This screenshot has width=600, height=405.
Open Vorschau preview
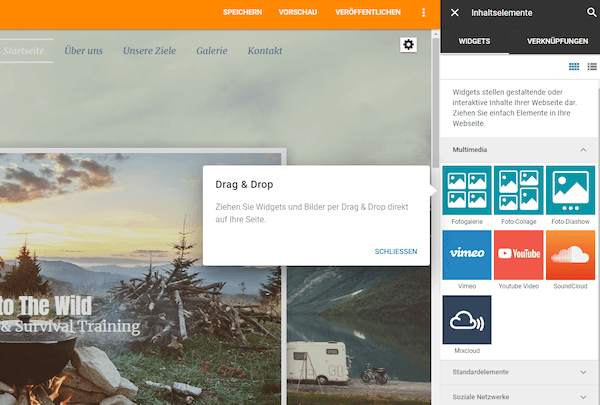tap(298, 12)
